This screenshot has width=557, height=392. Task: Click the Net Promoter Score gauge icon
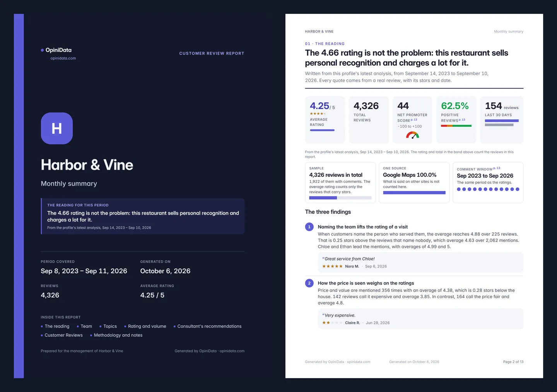412,135
